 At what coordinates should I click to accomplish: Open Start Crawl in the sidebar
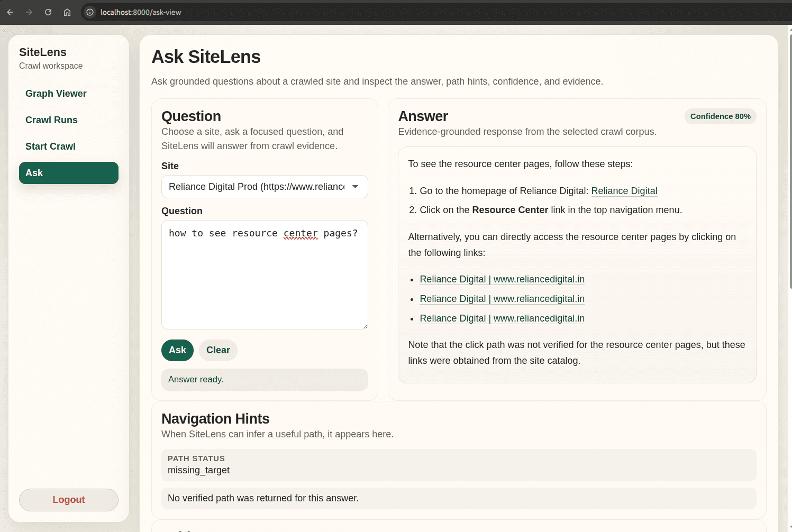(69, 146)
